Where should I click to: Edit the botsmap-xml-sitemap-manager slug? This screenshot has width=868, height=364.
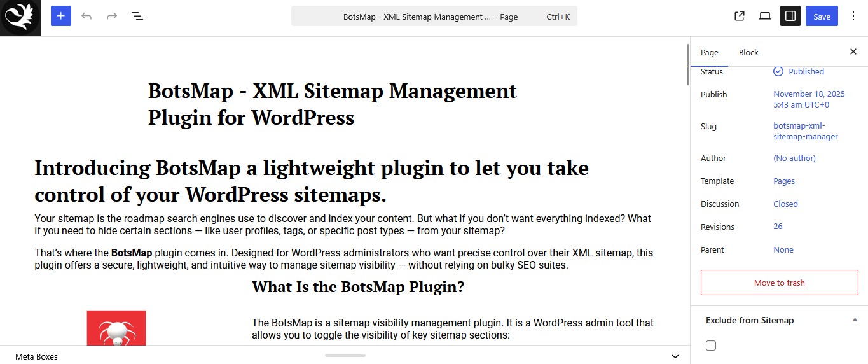pos(806,131)
